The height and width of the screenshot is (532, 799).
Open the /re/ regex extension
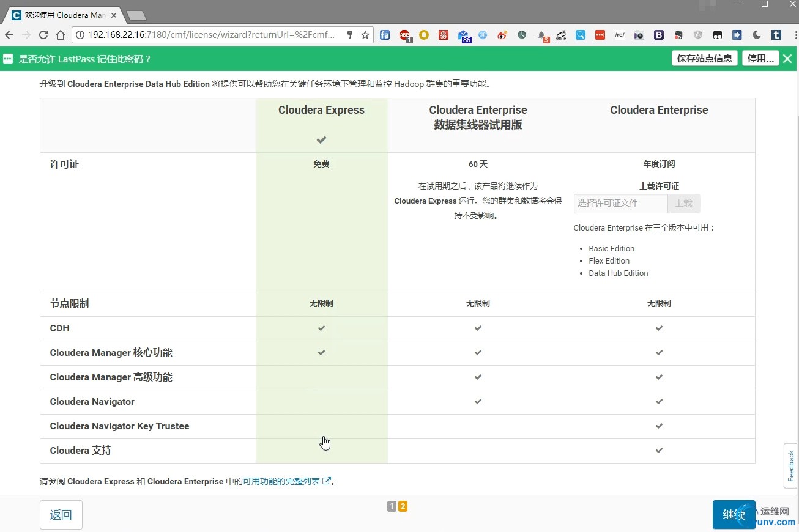click(620, 35)
